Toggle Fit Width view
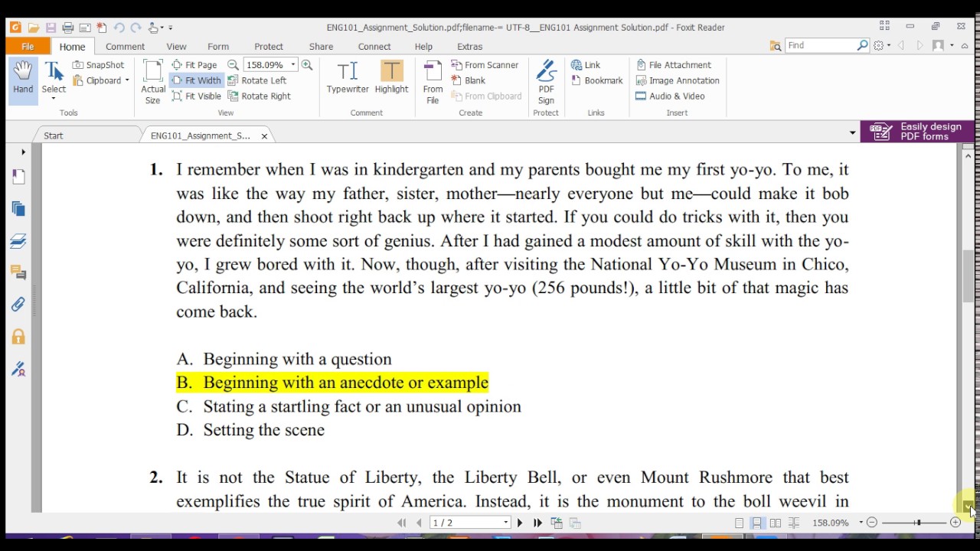Screen dimensions: 980x551 [x=196, y=80]
